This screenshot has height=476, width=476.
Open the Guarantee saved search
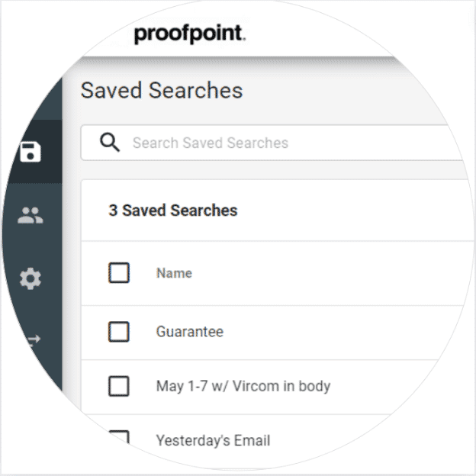coord(189,332)
